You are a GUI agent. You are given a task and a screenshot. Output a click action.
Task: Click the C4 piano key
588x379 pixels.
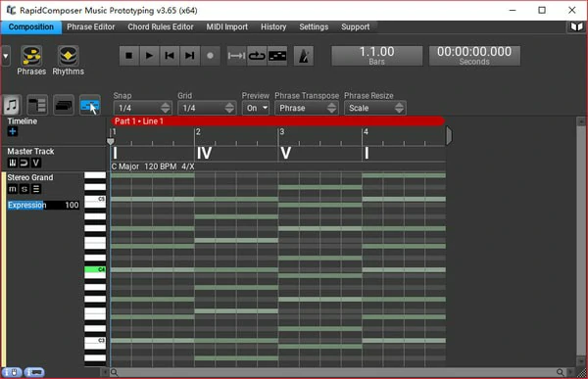pos(95,269)
